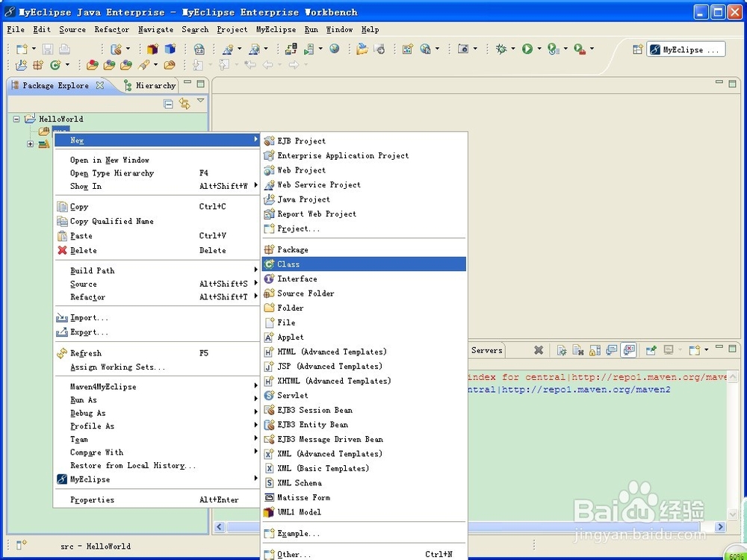Click the Open Perspective icon
Viewport: 747px width, 560px height.
pyautogui.click(x=638, y=49)
